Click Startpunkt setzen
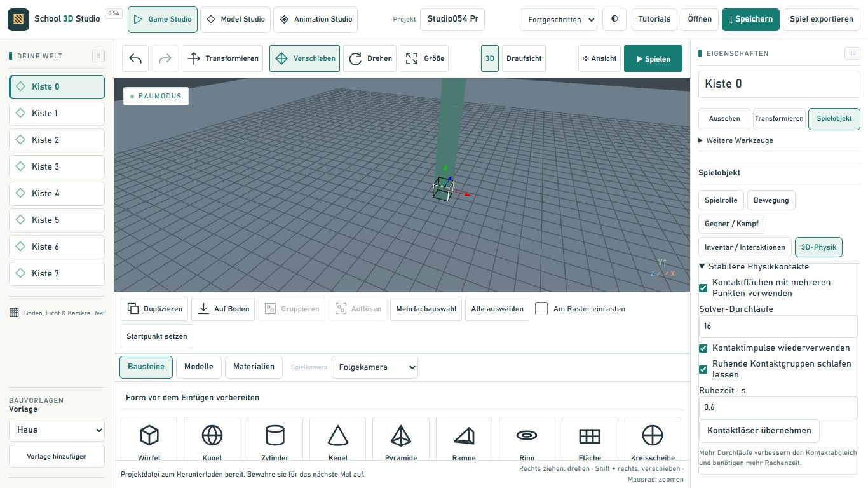Screen dimensions: 868x488 tap(157, 336)
